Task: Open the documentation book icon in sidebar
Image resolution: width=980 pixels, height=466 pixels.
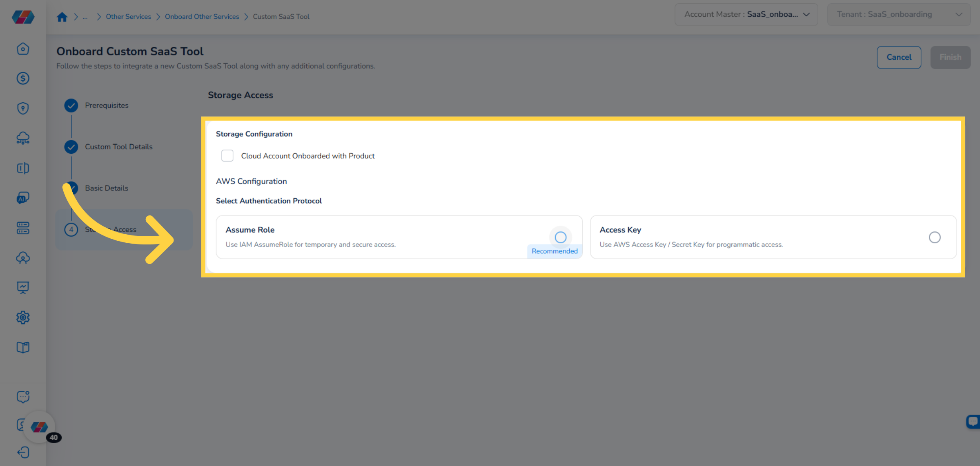Action: (23, 347)
